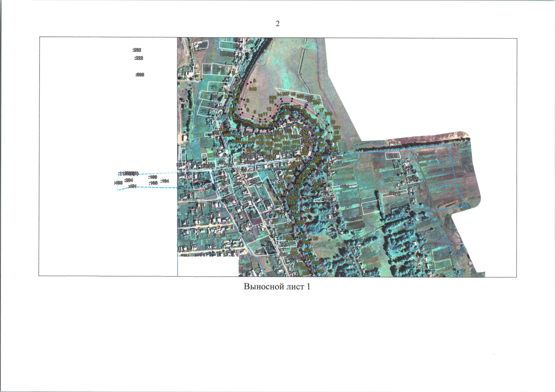Click parcel label :328 north of river

309,97
